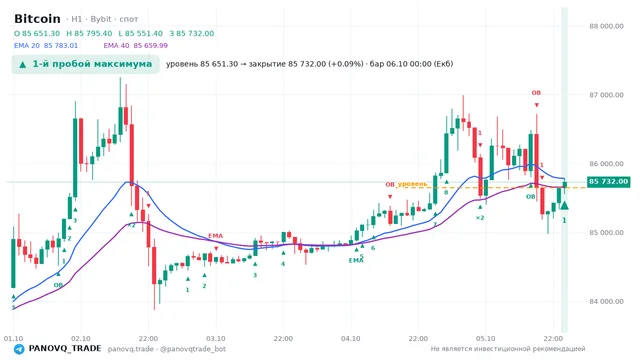Click the green EMA marker label
The image size is (640, 360).
pos(356,260)
